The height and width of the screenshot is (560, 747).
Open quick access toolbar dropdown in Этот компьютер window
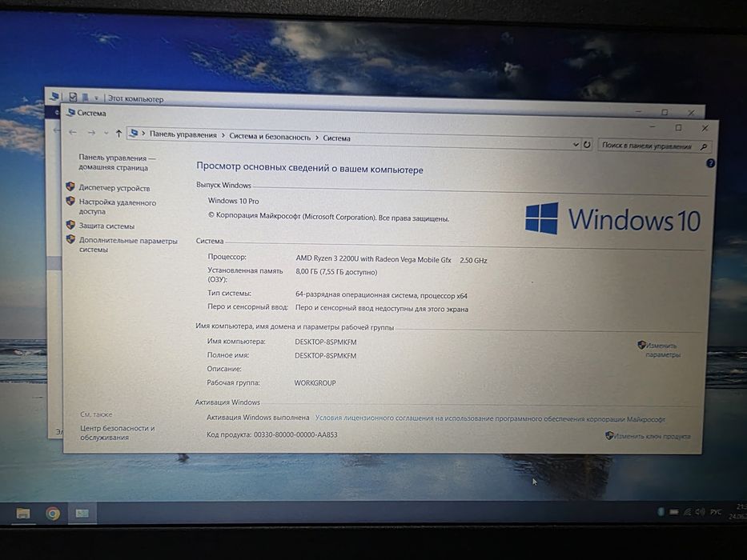tap(96, 98)
